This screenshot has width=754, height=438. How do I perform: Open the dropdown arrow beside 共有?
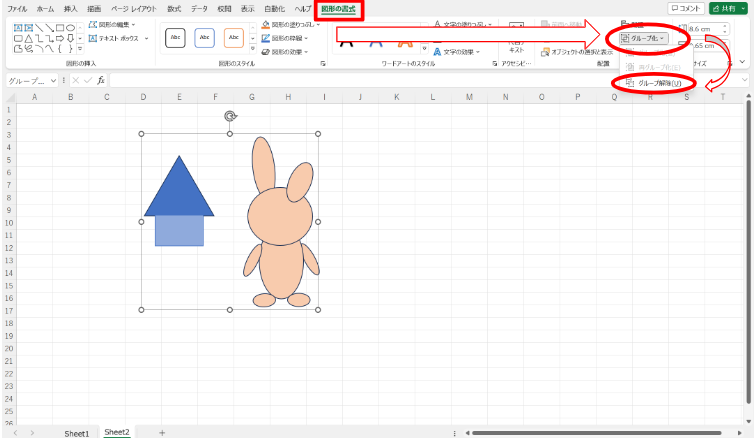pos(743,9)
